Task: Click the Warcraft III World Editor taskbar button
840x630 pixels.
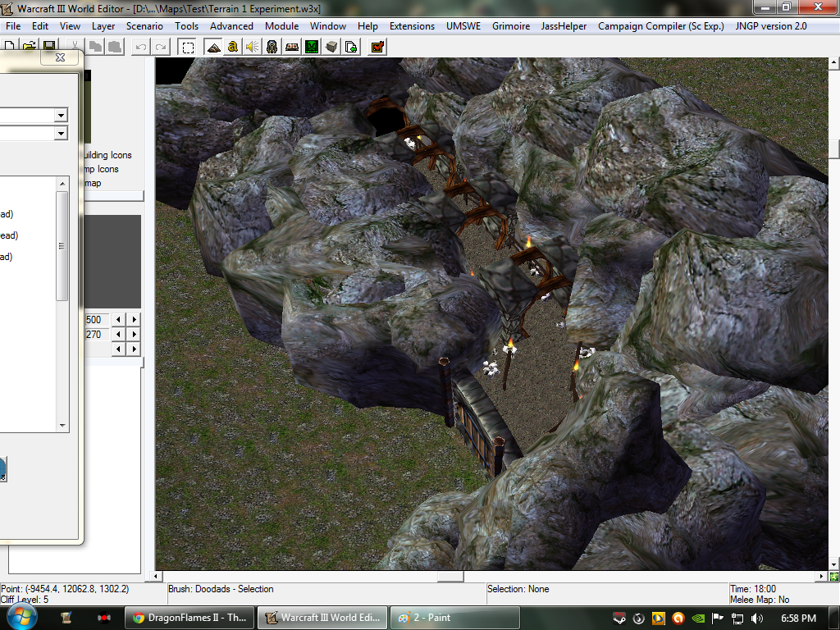Action: point(322,618)
